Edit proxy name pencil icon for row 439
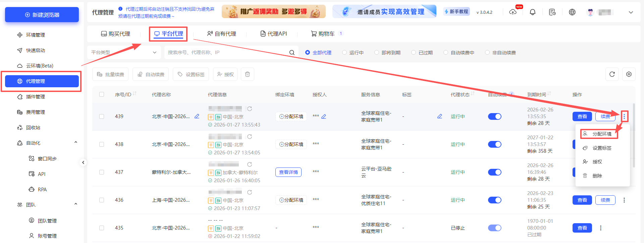The width and height of the screenshot is (644, 243). [197, 116]
